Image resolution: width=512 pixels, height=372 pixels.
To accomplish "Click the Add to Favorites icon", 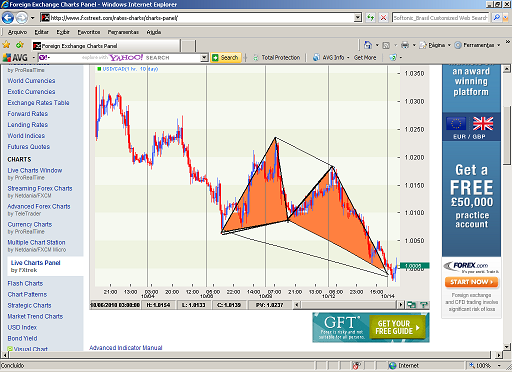I will (x=20, y=45).
